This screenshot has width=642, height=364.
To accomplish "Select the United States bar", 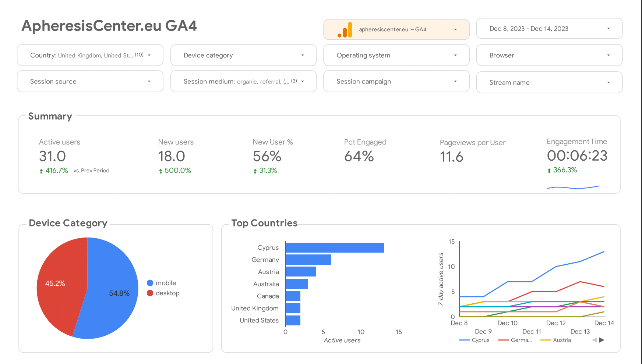I will (x=293, y=320).
